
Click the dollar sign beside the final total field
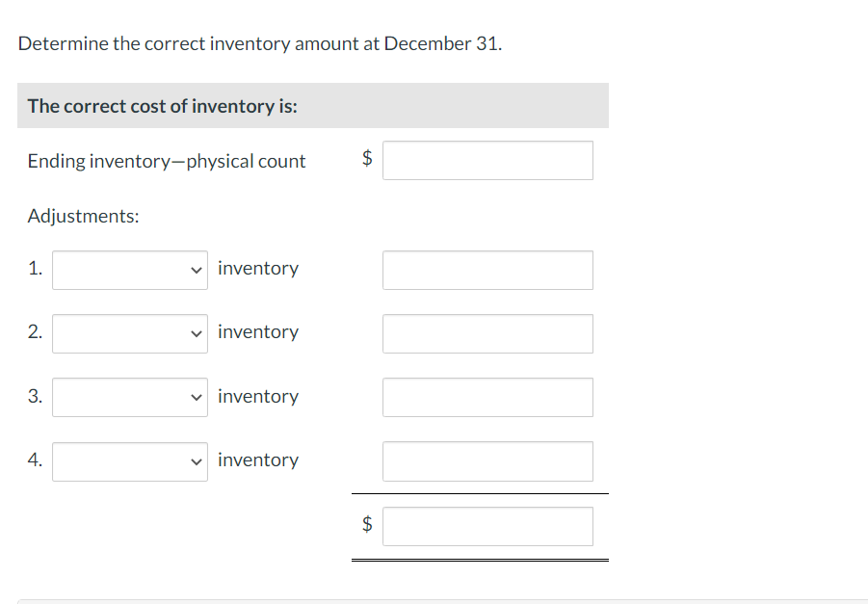(x=367, y=525)
